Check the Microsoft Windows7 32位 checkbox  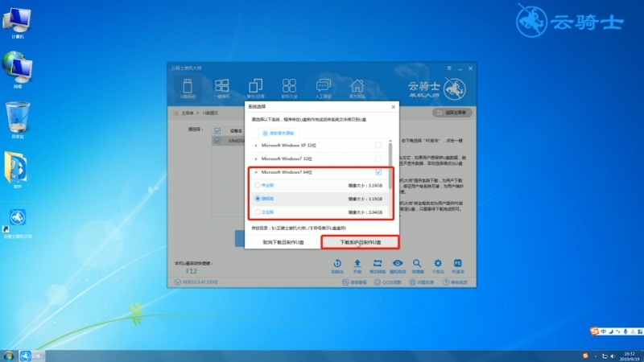pos(378,158)
